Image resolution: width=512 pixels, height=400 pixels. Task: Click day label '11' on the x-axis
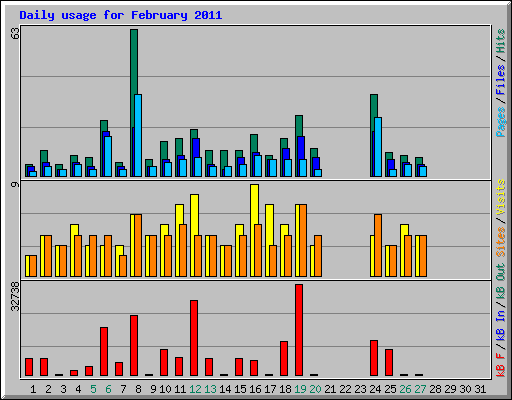(180, 389)
